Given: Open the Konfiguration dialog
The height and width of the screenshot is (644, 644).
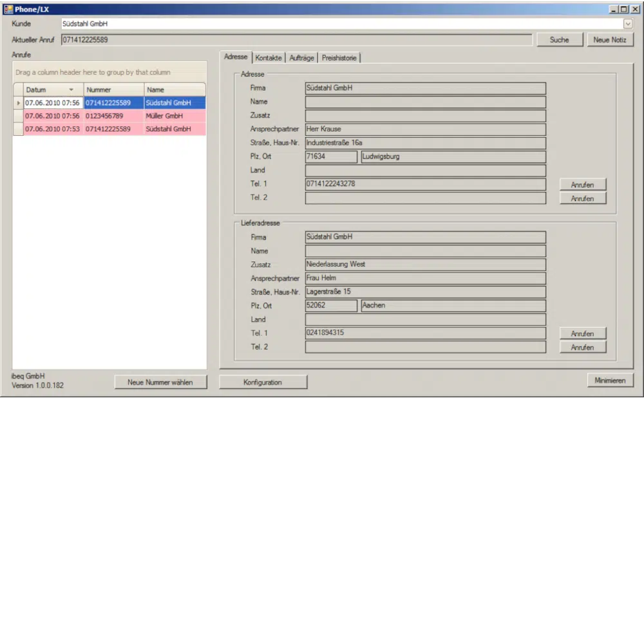Looking at the screenshot, I should tap(263, 383).
